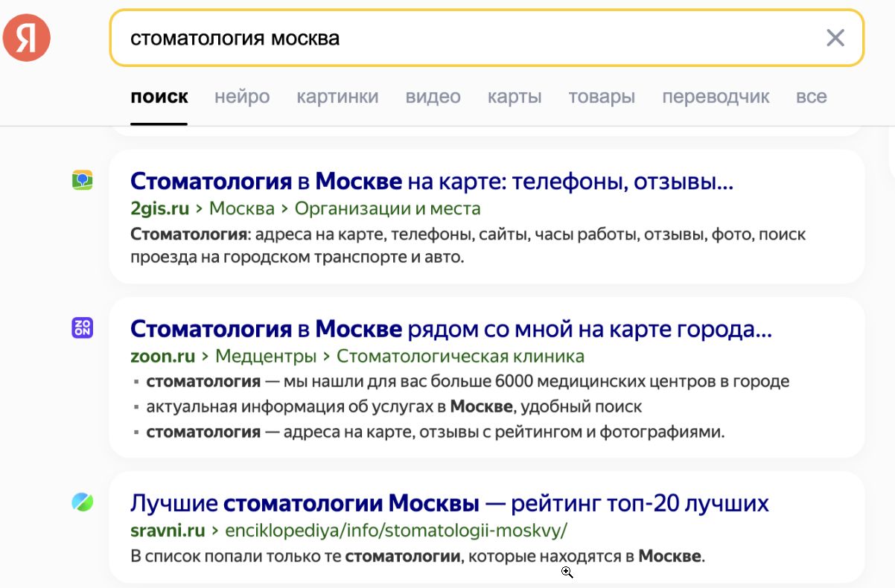Clear the search query with the X
895x588 pixels.
click(x=835, y=38)
